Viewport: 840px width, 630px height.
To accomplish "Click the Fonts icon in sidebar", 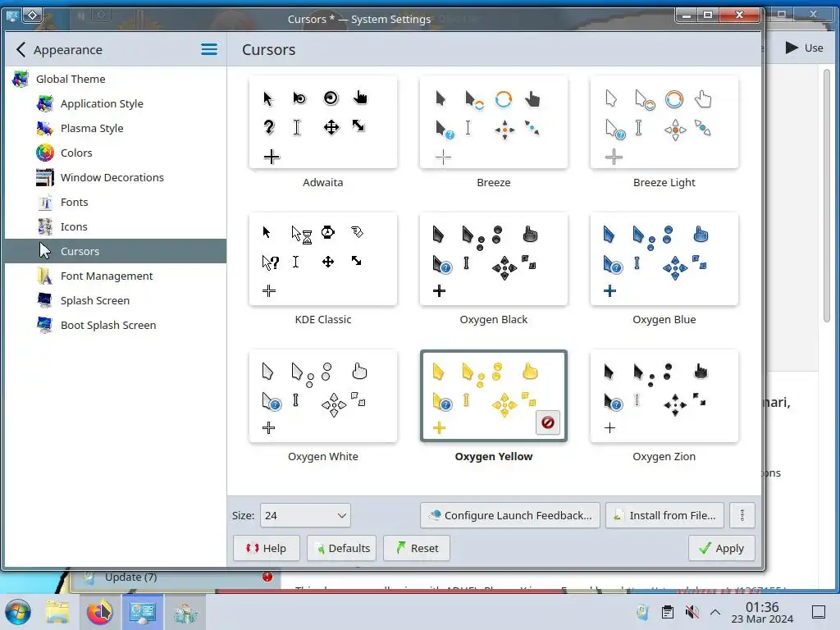I will point(45,202).
